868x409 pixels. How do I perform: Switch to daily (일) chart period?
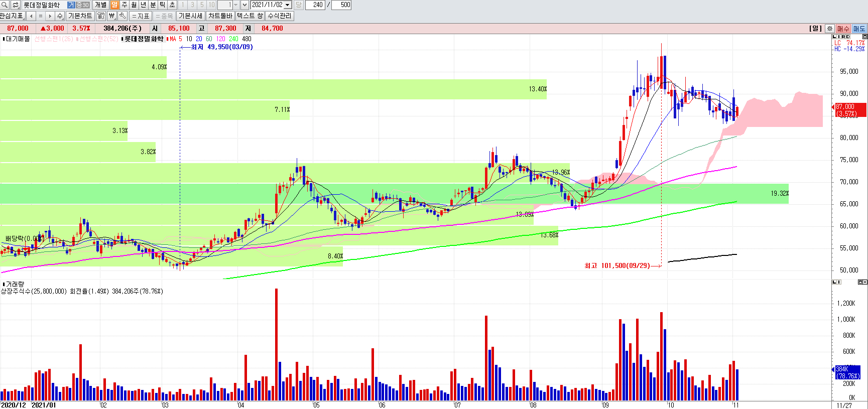point(115,5)
